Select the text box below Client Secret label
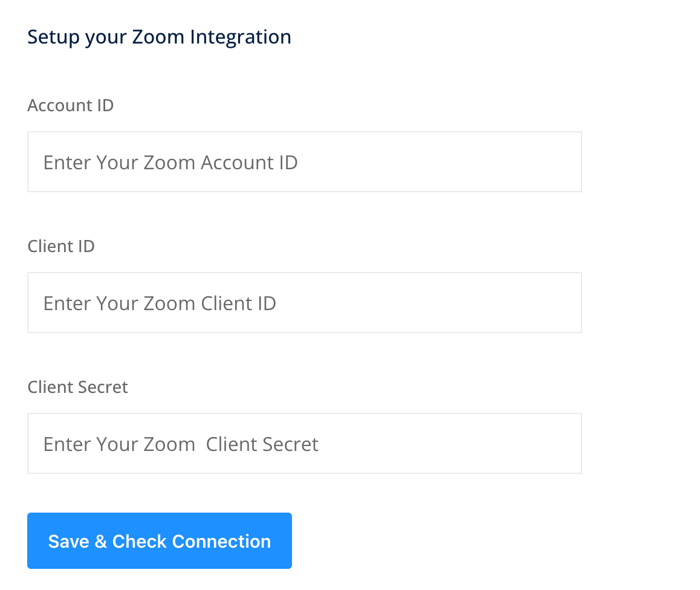 pos(304,444)
